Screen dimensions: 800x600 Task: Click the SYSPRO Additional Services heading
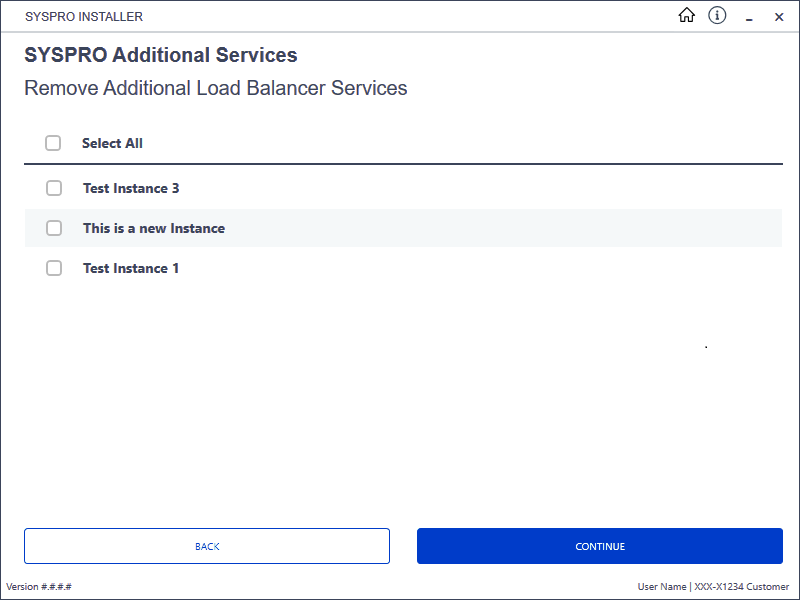click(161, 55)
